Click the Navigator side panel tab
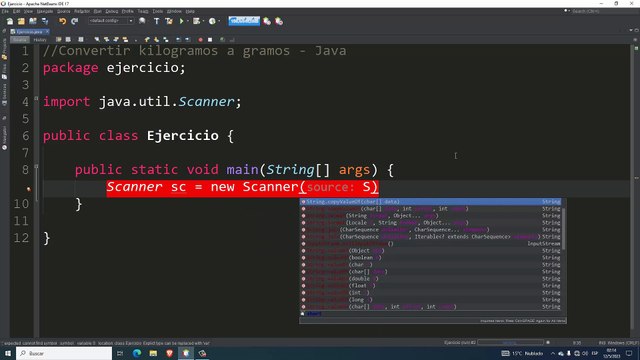Image resolution: width=640 pixels, height=360 pixels. pyautogui.click(x=4, y=138)
